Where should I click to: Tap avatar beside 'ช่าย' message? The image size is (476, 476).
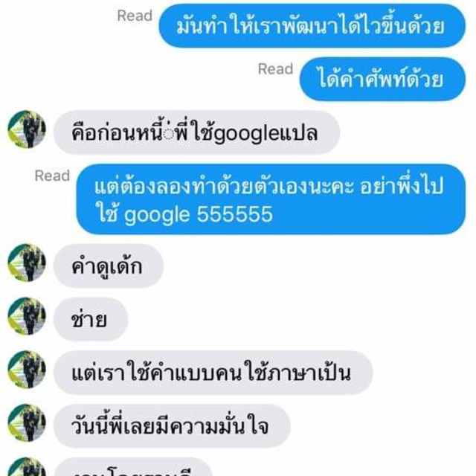(27, 316)
